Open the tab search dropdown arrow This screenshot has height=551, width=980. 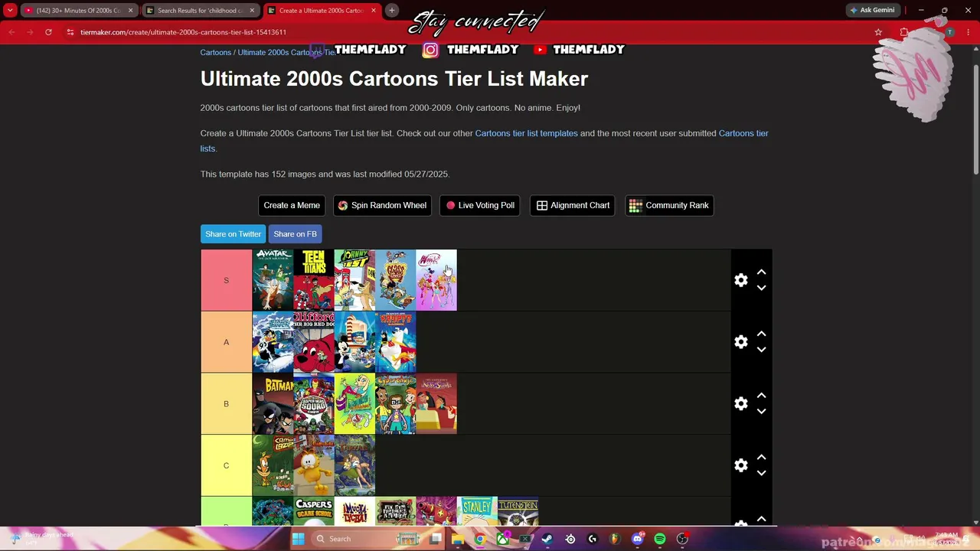10,11
